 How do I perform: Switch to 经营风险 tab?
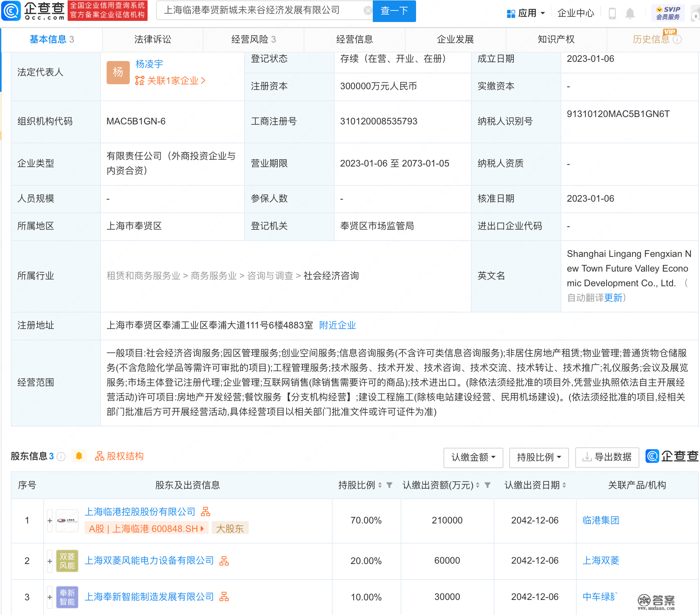[253, 39]
